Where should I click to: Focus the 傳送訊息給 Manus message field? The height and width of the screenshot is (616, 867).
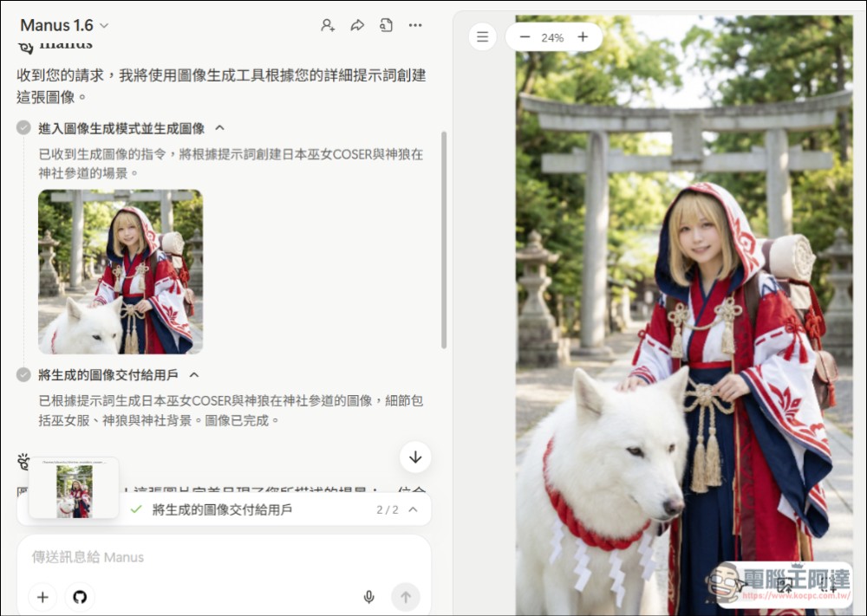click(224, 557)
